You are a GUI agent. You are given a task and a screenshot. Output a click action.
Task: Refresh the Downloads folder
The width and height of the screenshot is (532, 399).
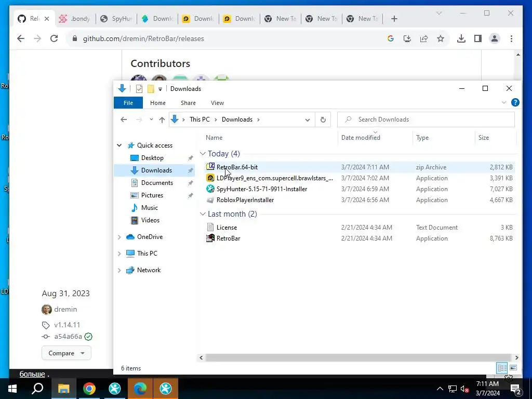pos(323,119)
